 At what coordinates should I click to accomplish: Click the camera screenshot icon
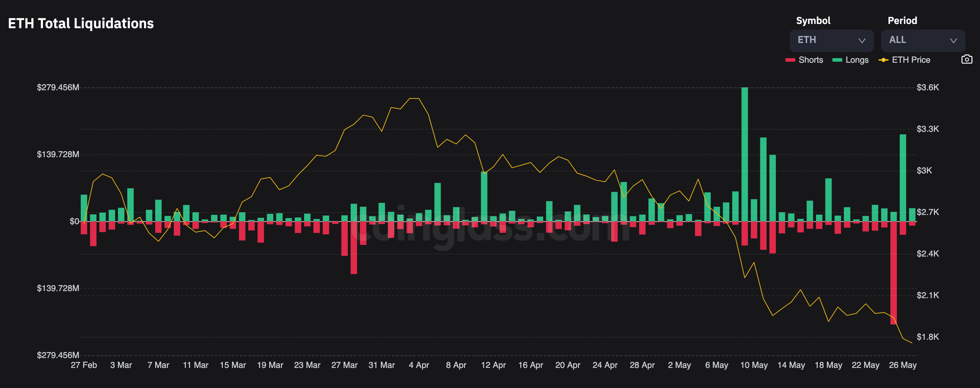pyautogui.click(x=967, y=60)
